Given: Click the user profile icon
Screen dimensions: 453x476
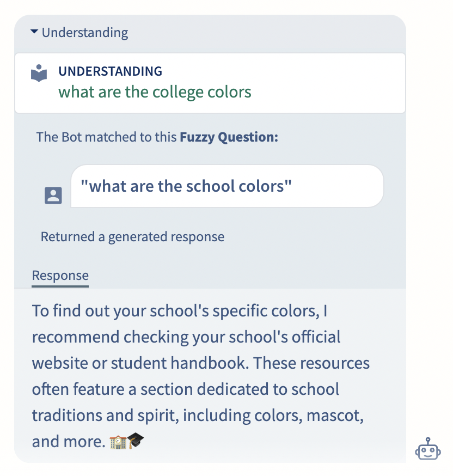Looking at the screenshot, I should [53, 196].
